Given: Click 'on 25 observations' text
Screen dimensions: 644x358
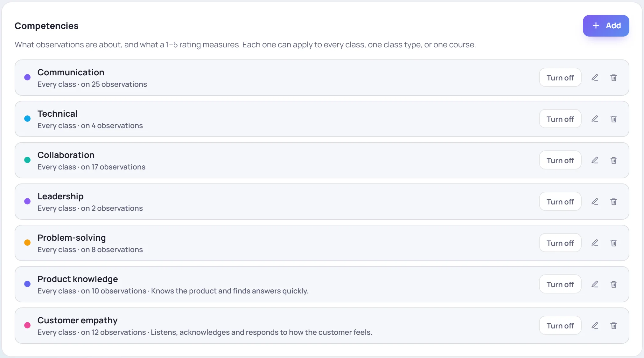Looking at the screenshot, I should (114, 84).
